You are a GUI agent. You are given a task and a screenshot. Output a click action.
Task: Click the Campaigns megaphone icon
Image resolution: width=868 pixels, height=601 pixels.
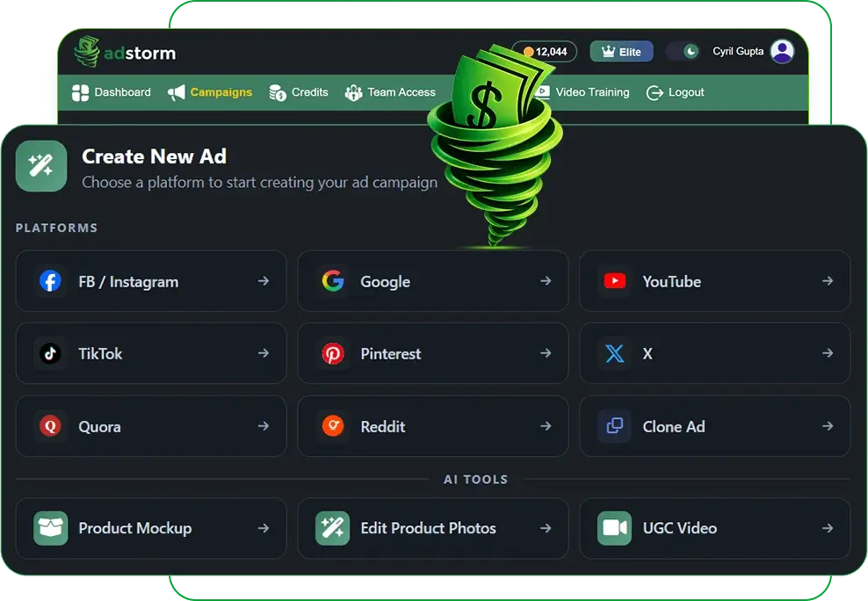pos(176,92)
